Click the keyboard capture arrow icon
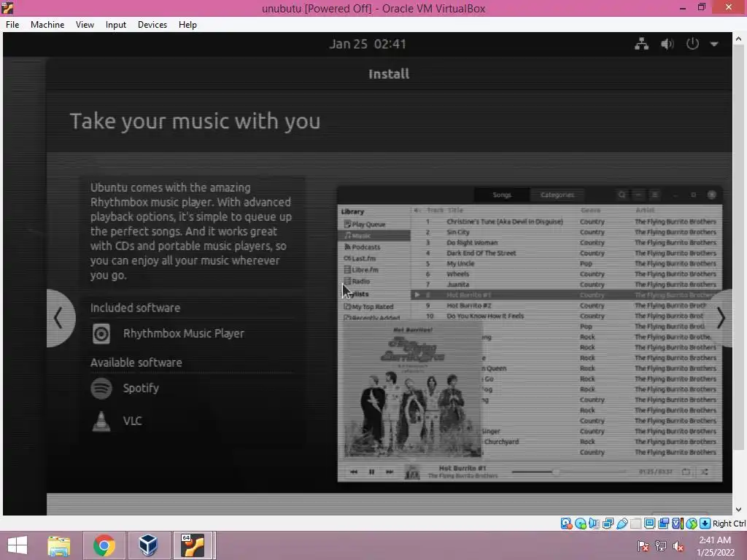Image resolution: width=747 pixels, height=560 pixels. [x=705, y=524]
